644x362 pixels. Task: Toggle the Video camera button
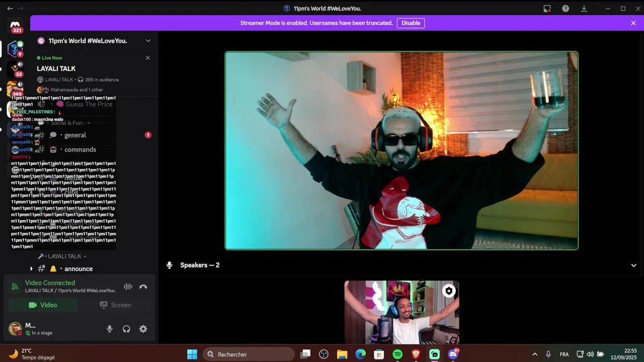click(43, 305)
